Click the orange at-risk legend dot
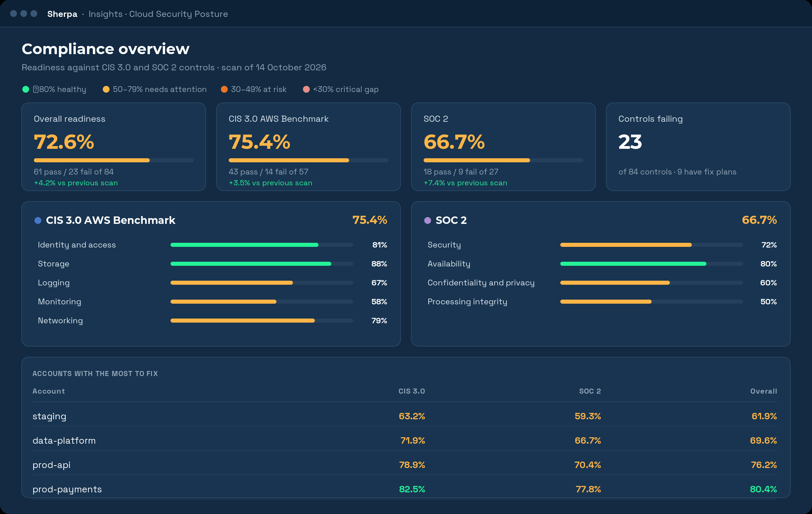The image size is (812, 514). click(x=224, y=89)
